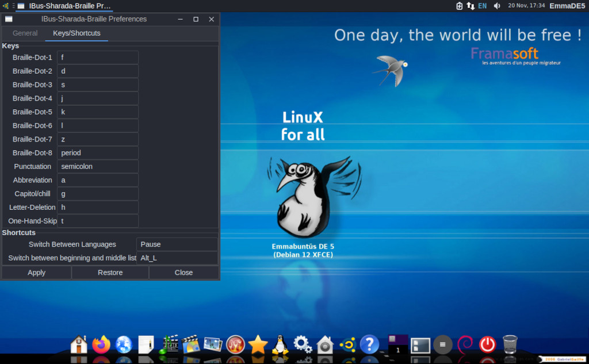Viewport: 589px width, 364px height.
Task: Click the Braille-Dot-5 field containing k
Action: tap(98, 112)
